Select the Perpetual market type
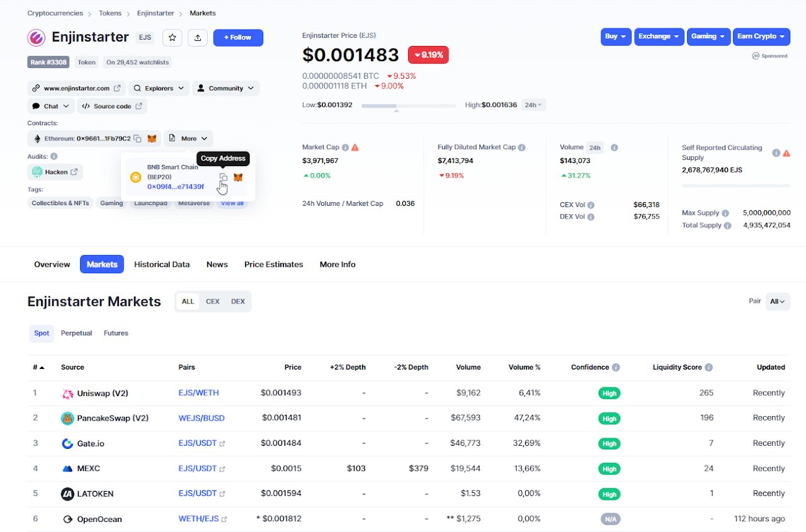Image resolution: width=806 pixels, height=532 pixels. [x=76, y=334]
